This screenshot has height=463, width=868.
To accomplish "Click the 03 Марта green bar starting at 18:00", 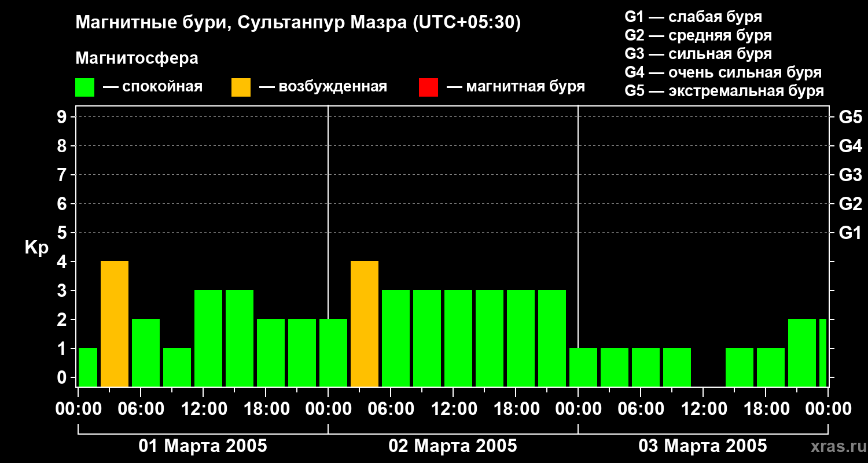I will 771,368.
